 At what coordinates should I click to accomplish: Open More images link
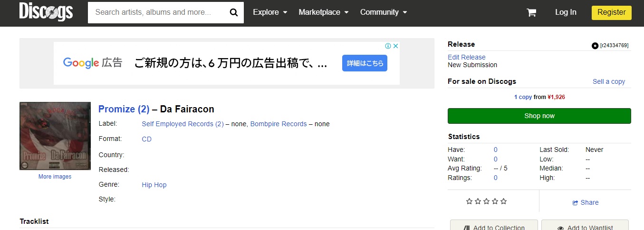coord(55,177)
